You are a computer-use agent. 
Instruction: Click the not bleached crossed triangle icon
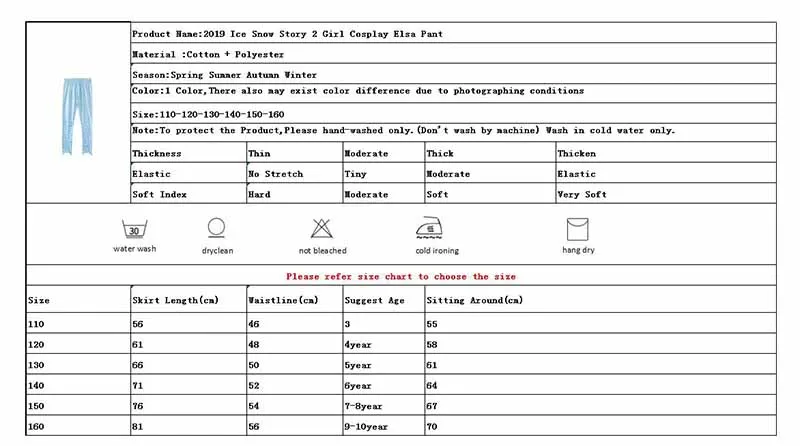click(x=321, y=228)
